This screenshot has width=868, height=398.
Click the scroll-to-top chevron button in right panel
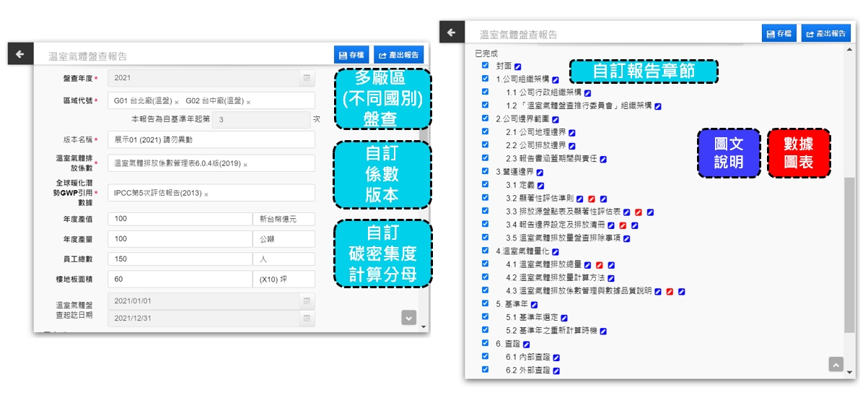836,364
